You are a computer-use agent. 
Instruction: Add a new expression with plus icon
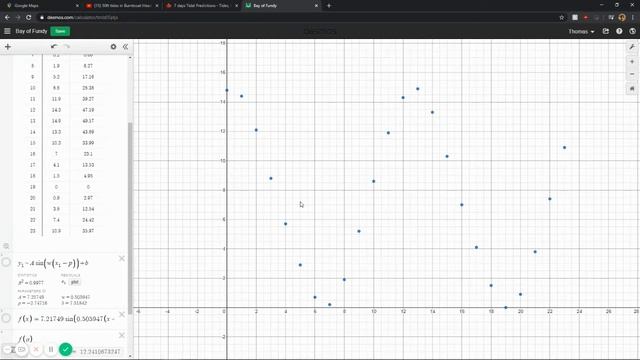click(x=7, y=47)
